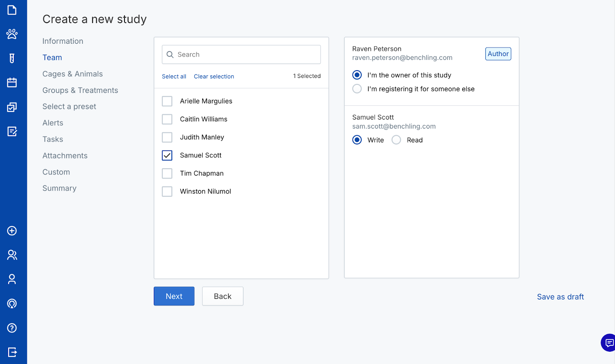
Task: Click the plus circle icon in sidebar
Action: point(12,231)
